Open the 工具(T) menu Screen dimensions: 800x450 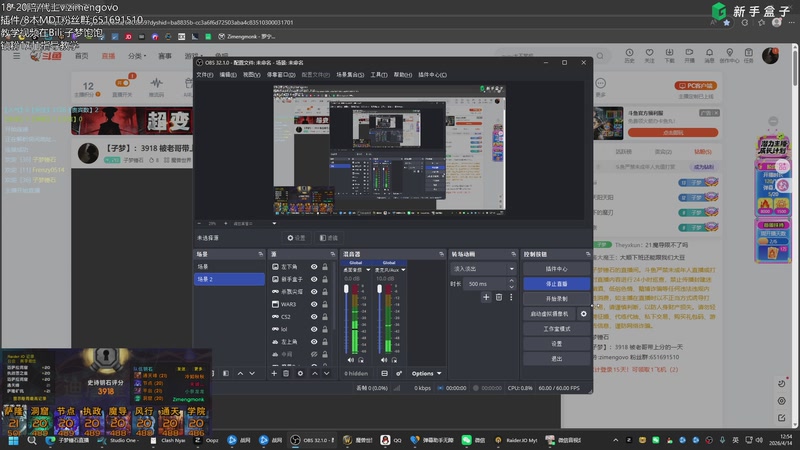(379, 75)
